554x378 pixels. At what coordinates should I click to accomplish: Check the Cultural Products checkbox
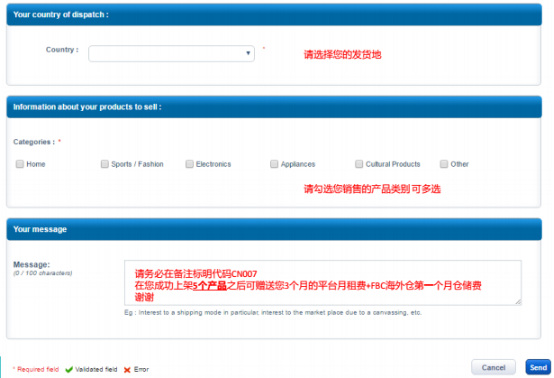point(359,164)
